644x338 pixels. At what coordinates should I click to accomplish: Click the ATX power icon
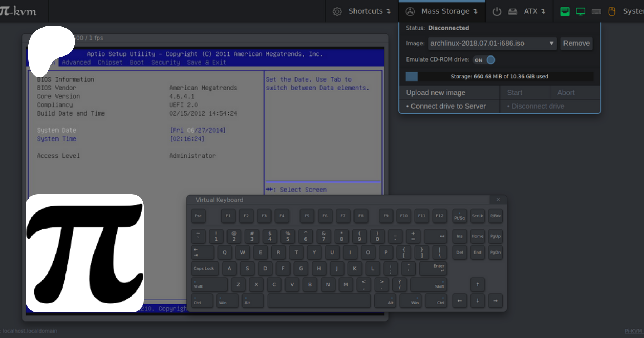click(497, 11)
